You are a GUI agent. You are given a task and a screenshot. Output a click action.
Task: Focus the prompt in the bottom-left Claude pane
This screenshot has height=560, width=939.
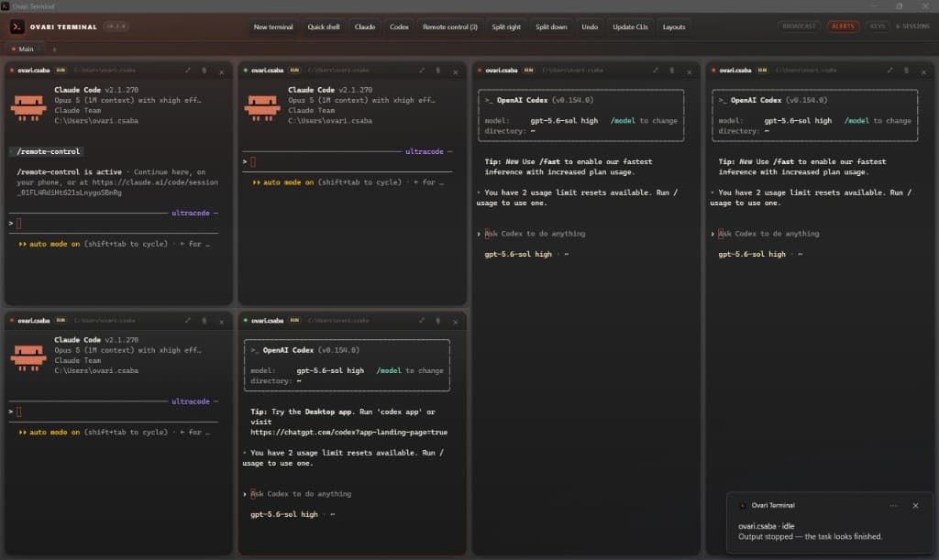point(114,412)
